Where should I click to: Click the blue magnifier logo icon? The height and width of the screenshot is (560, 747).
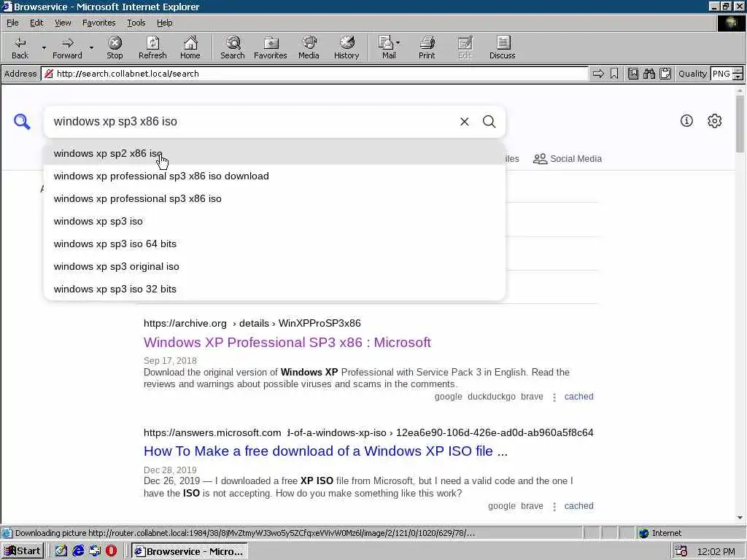tap(22, 122)
